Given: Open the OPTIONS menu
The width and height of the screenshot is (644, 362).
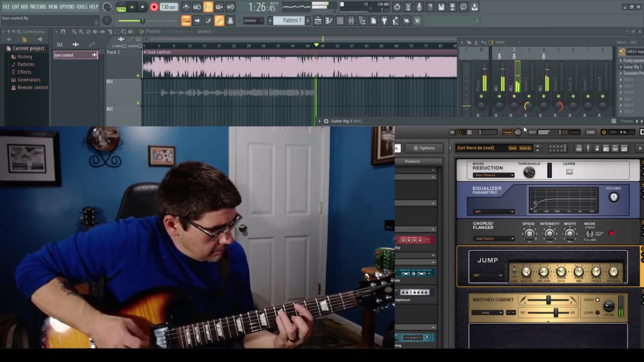Looking at the screenshot, I should [x=67, y=7].
